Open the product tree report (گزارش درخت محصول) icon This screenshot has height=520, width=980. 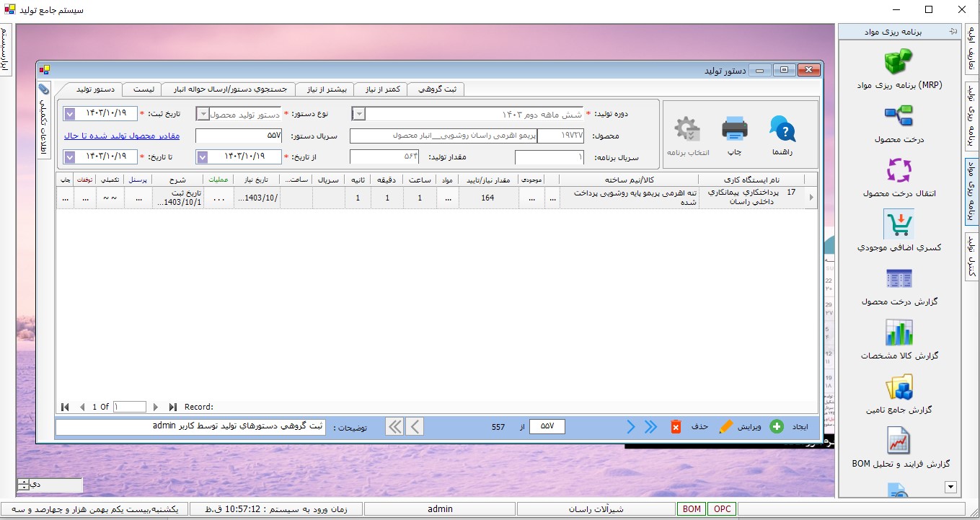coord(899,278)
